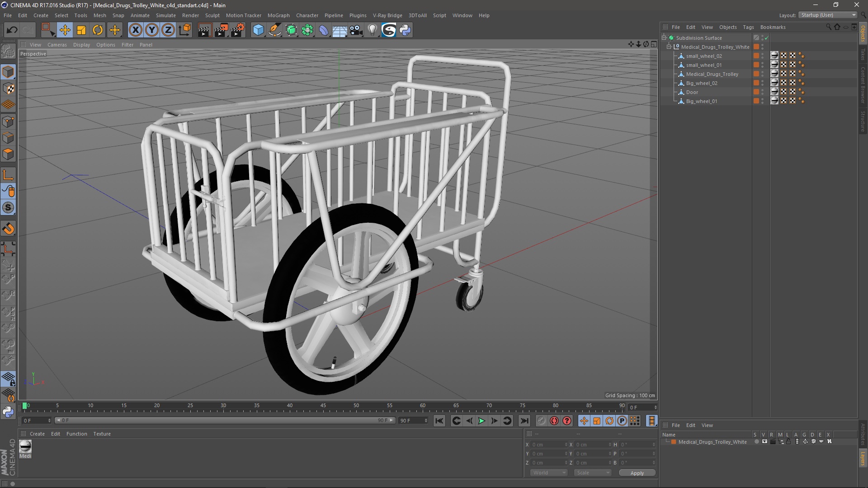868x488 pixels.
Task: Switch to Takes side tab
Action: [863, 54]
